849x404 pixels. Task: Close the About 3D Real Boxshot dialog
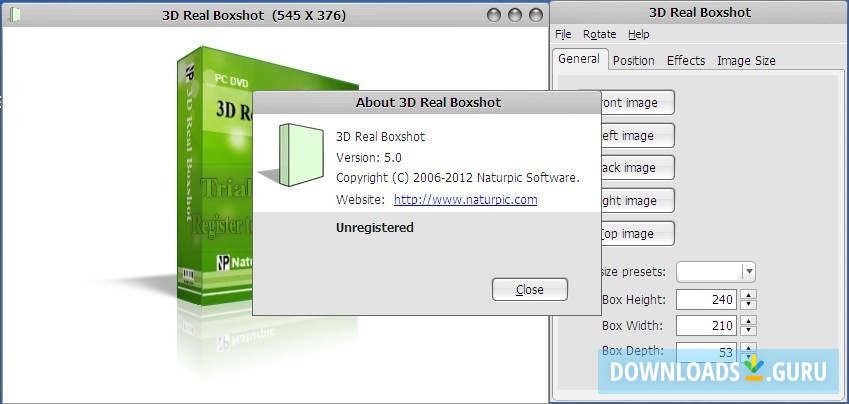click(530, 290)
